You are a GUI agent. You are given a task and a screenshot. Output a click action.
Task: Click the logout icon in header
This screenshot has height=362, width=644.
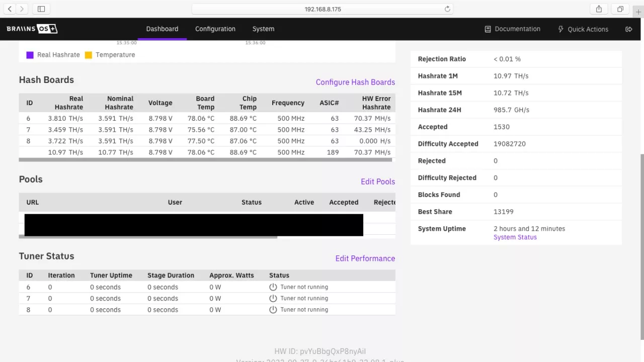click(628, 29)
